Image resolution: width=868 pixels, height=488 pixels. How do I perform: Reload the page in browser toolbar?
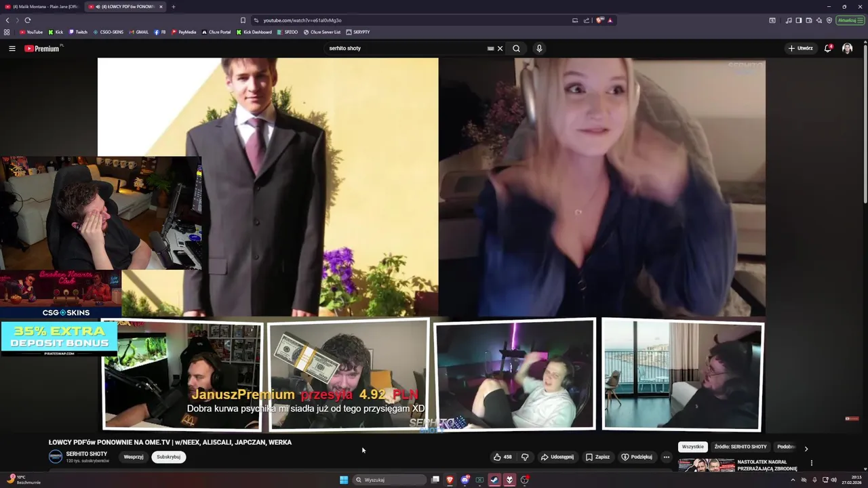click(x=27, y=20)
